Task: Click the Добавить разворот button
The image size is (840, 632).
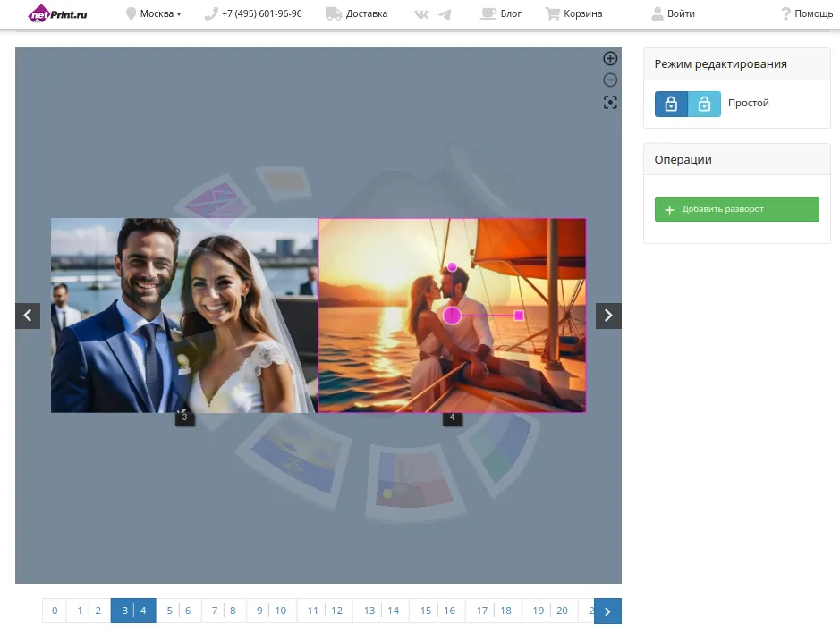Action: 736,208
